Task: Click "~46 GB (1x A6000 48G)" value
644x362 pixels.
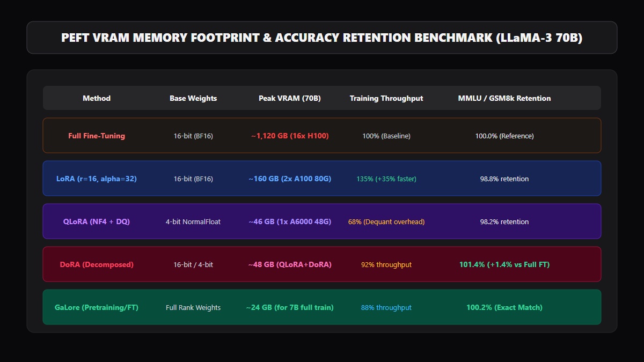Action: pos(290,221)
